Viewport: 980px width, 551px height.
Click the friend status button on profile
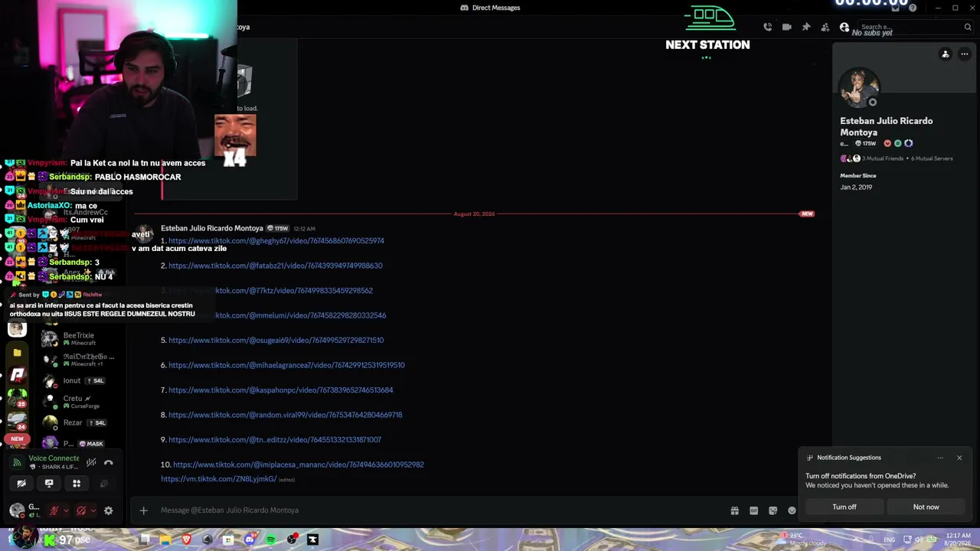[946, 54]
